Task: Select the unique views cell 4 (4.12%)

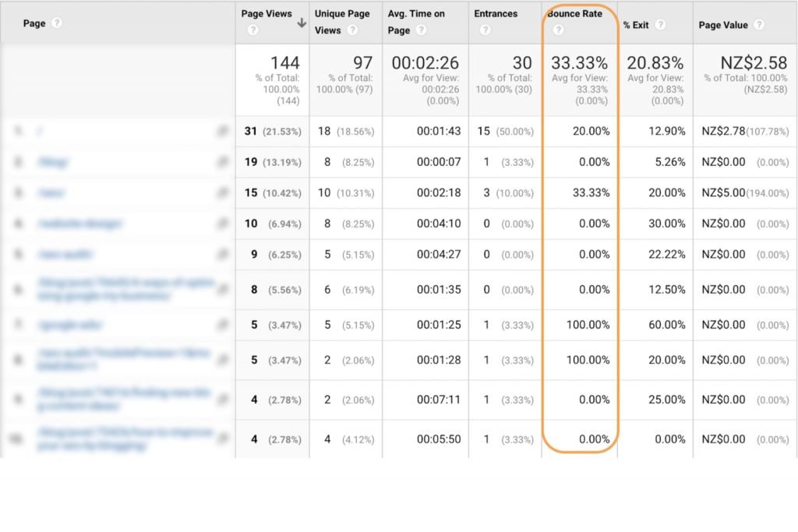Action: (x=349, y=439)
